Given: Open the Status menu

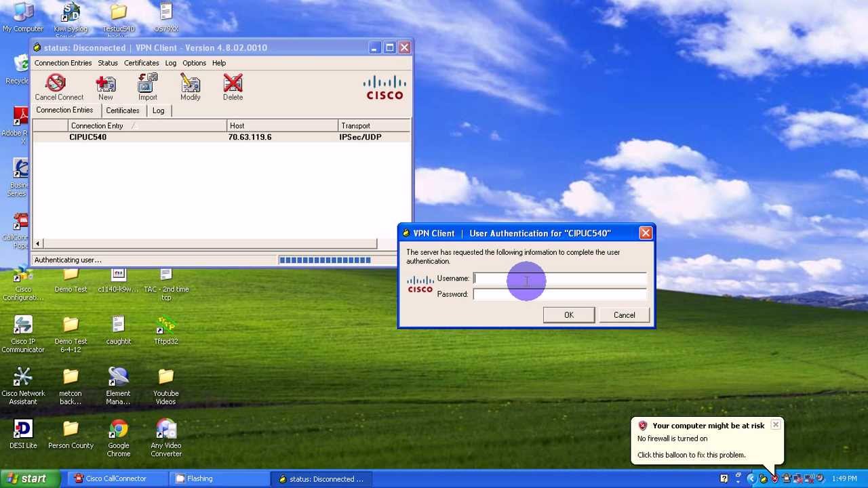Looking at the screenshot, I should [108, 63].
